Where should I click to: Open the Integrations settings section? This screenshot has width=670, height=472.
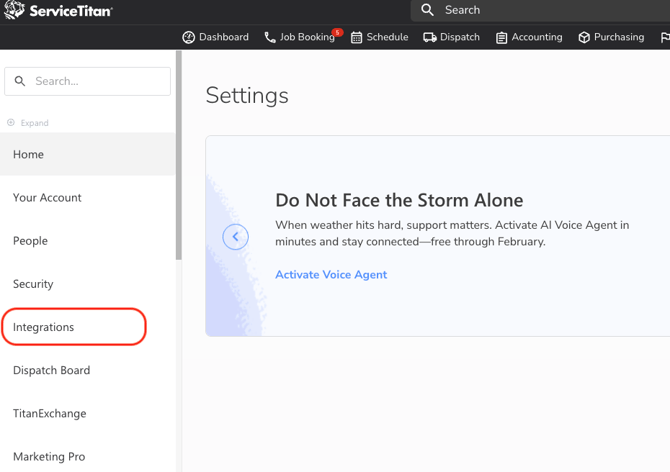point(88,327)
